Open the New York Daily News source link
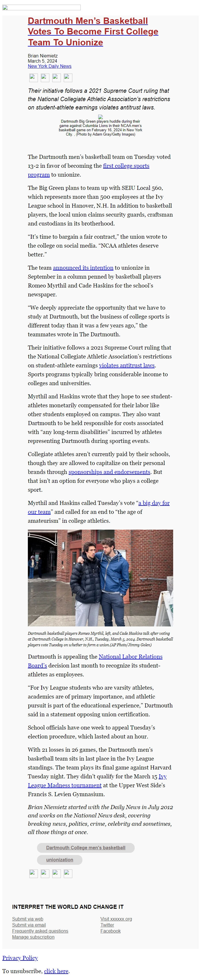 pos(49,66)
